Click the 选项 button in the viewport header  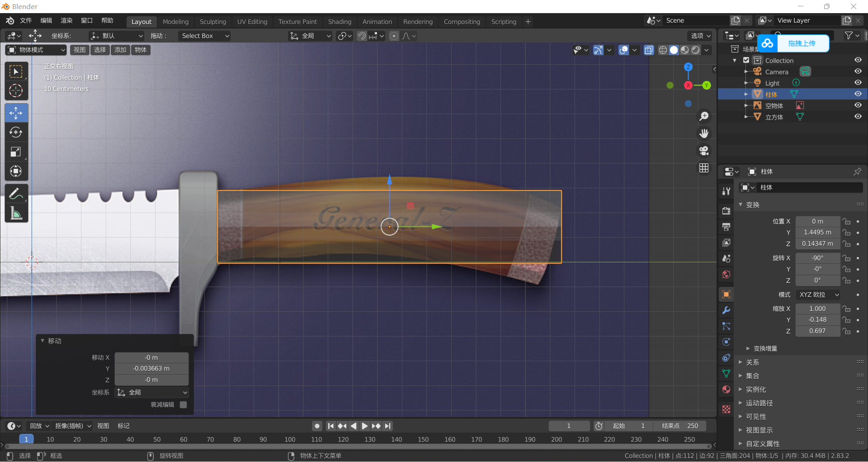(x=698, y=36)
